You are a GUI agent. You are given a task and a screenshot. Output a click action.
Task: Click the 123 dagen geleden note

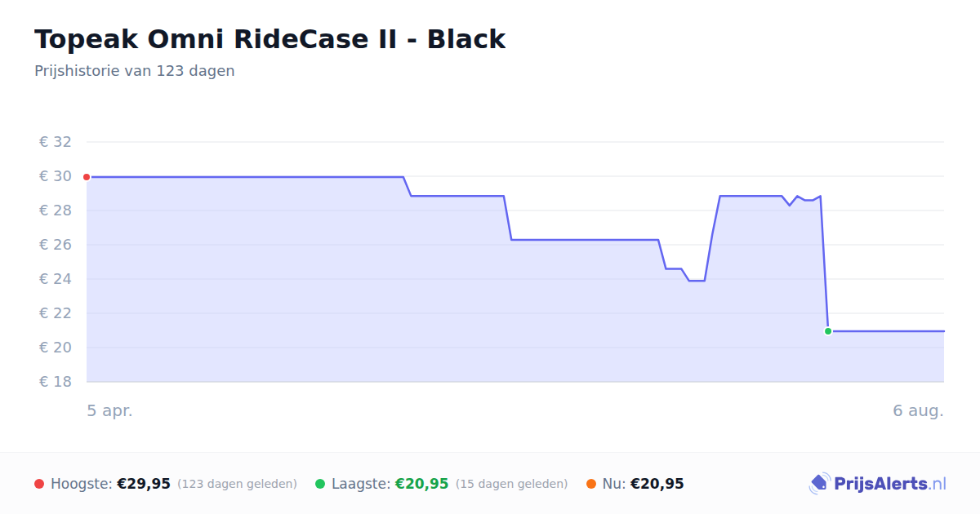point(237,484)
